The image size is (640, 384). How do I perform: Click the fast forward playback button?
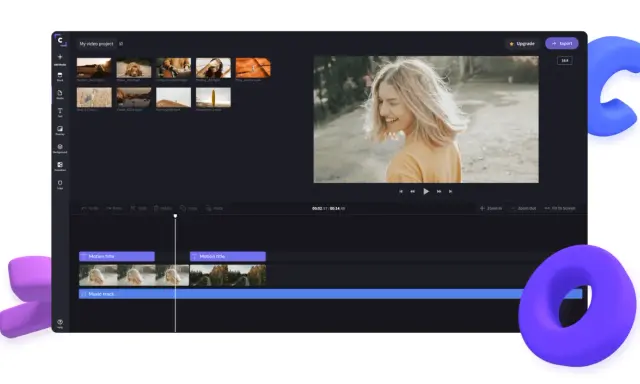click(x=439, y=191)
